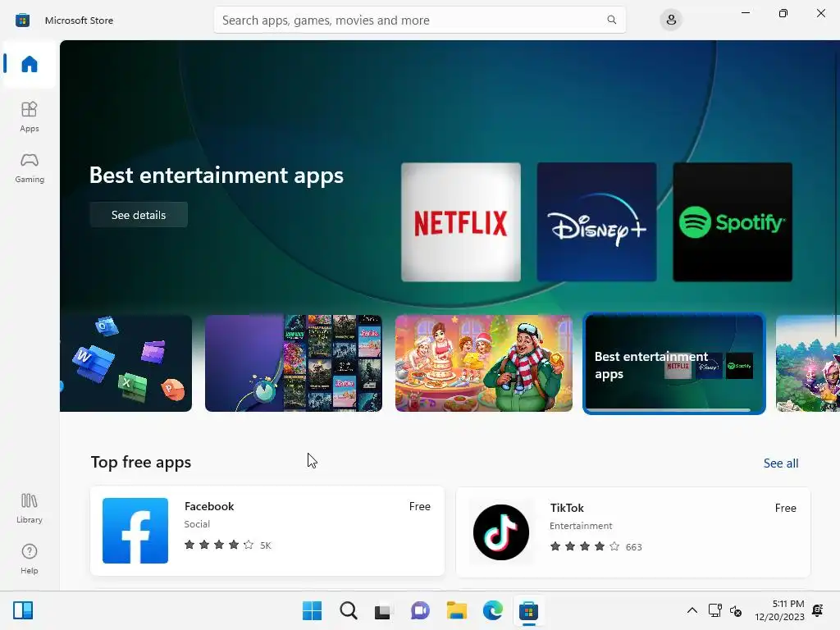840x630 pixels.
Task: Select the Best entertainment apps carousel card
Action: coord(674,363)
